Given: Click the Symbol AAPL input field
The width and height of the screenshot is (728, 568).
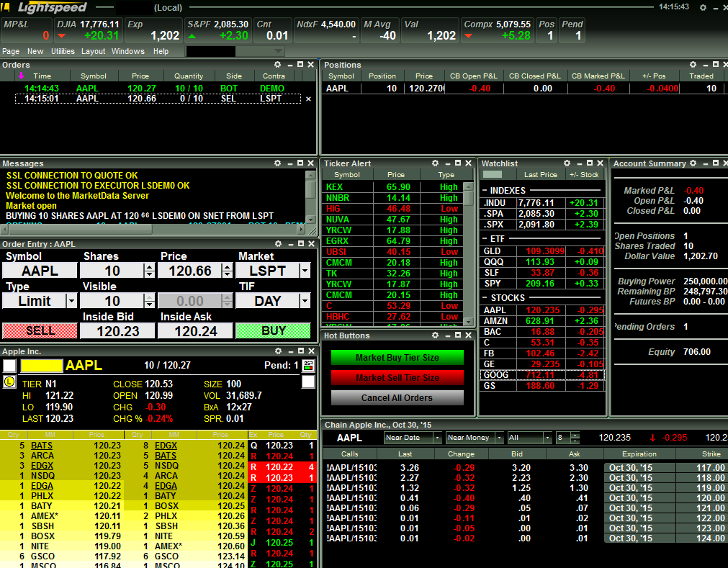Looking at the screenshot, I should point(40,271).
